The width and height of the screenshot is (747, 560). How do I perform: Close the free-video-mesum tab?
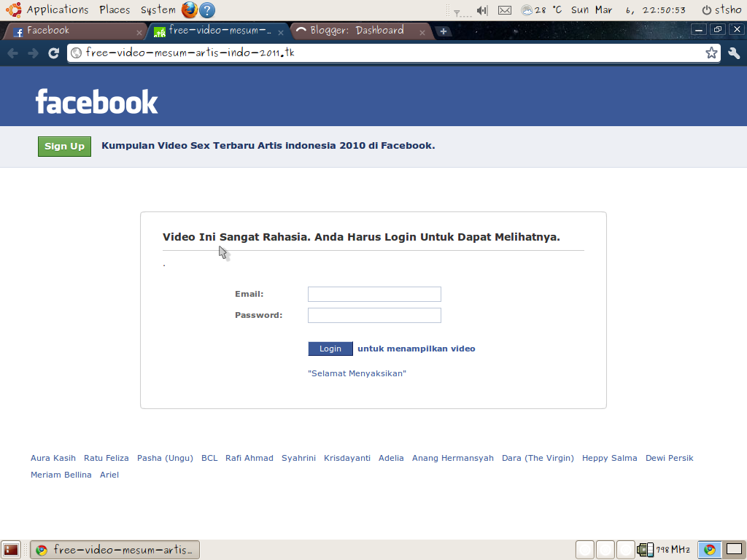pos(281,33)
